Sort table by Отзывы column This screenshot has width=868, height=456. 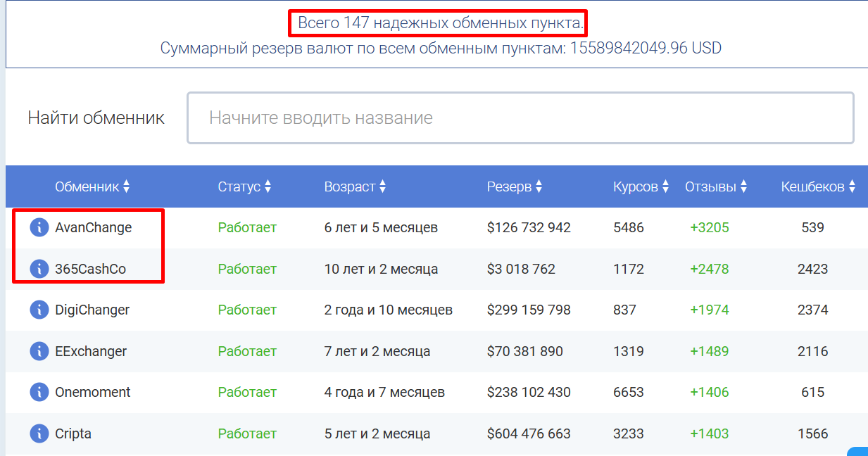(x=716, y=186)
